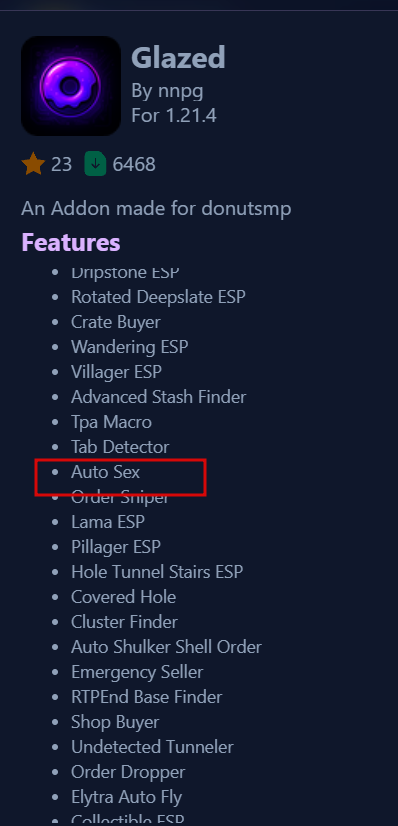Click the Glazed purple donut icon

coord(71,86)
